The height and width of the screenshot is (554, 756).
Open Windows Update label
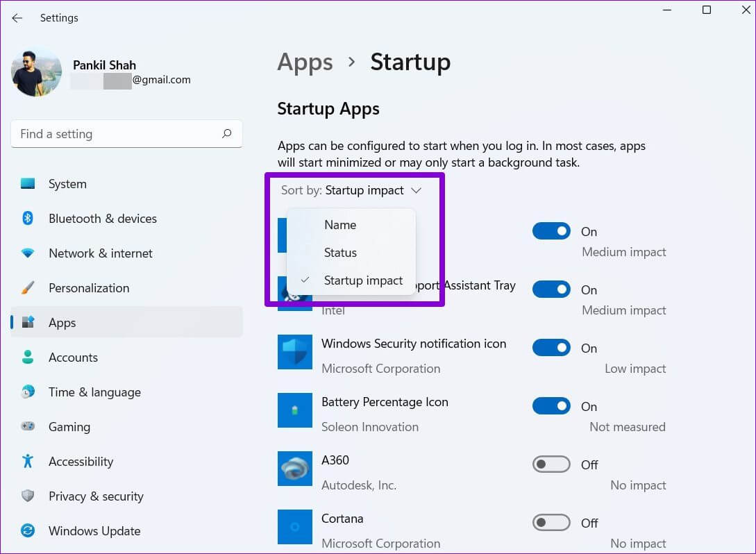(x=95, y=531)
